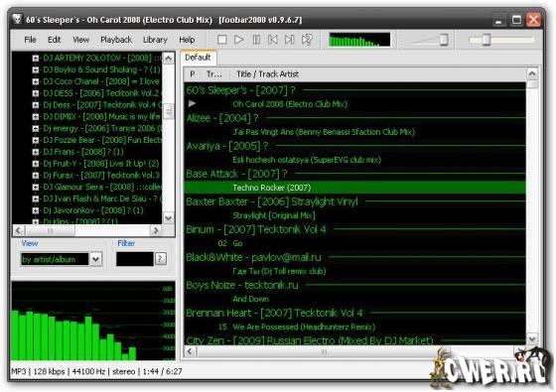Image resolution: width=556 pixels, height=392 pixels.
Task: Expand DJ ARTEMY ZOLOTOV tree node
Action: click(x=36, y=59)
